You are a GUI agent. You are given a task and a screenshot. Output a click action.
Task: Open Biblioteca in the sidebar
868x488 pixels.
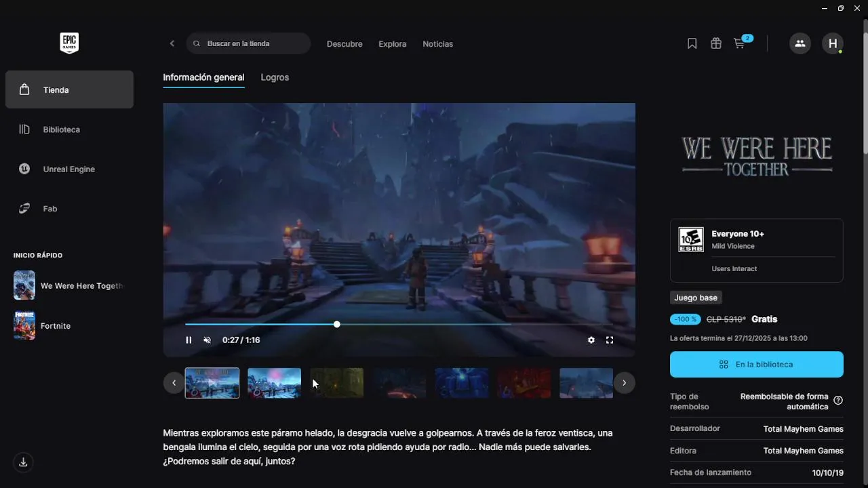(69, 129)
